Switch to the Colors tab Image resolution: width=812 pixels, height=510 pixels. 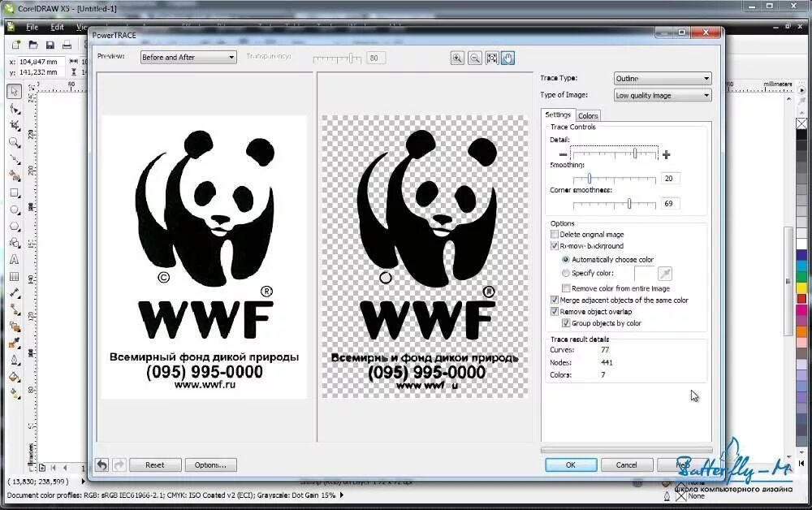[x=588, y=115]
